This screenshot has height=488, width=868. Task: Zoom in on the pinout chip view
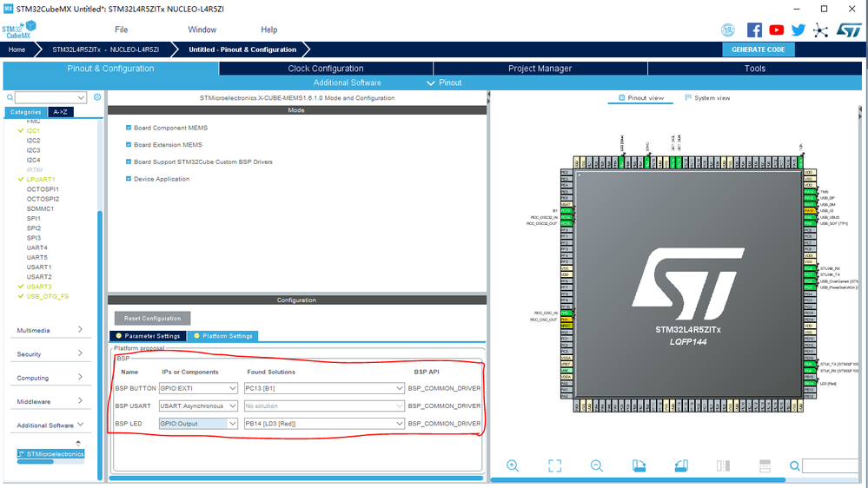click(x=513, y=466)
